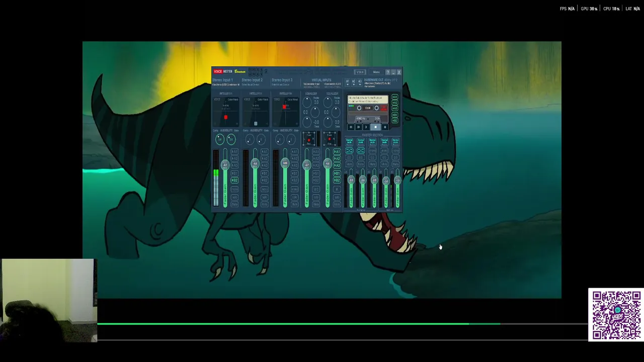Viewport: 644px width, 362px height.
Task: Select cassette output bus A2
Action: click(x=395, y=103)
